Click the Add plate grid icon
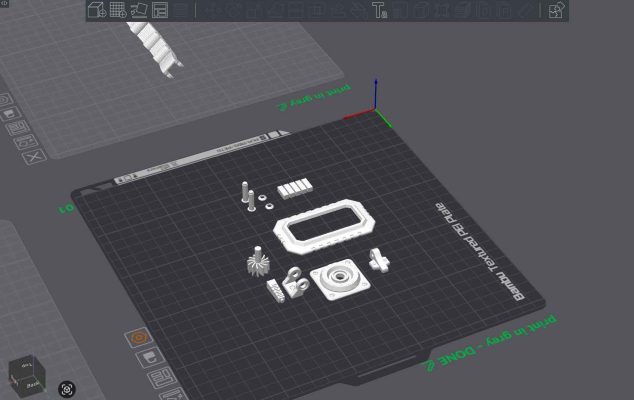Viewport: 634px width, 400px height. [118, 10]
